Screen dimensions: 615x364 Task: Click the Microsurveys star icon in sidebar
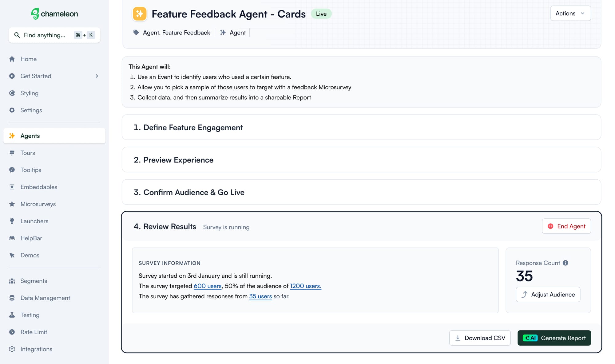[x=12, y=204]
